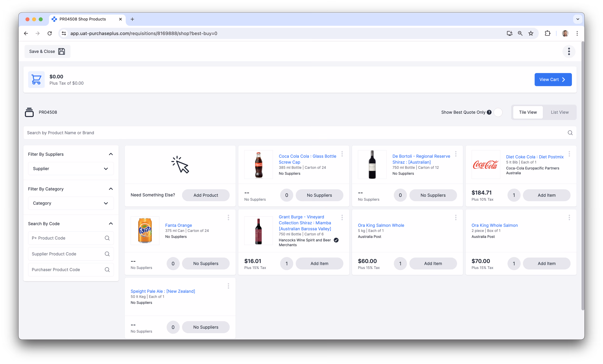
Task: Click the View Cart button
Action: coord(553,79)
